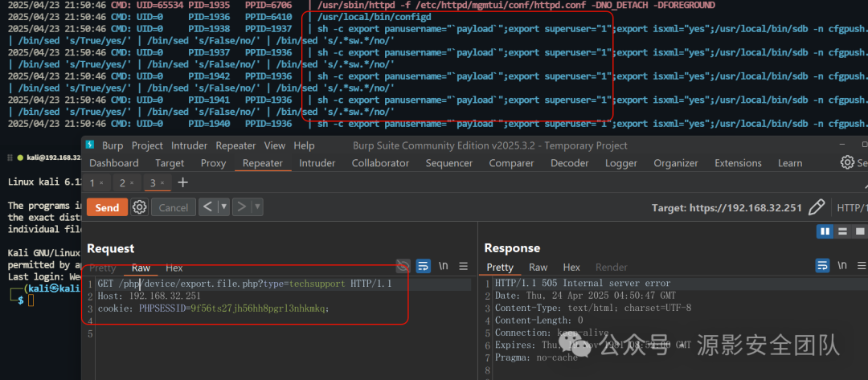Expand forward history dropdown arrow
Screen dimensions: 868x380
[x=257, y=207]
